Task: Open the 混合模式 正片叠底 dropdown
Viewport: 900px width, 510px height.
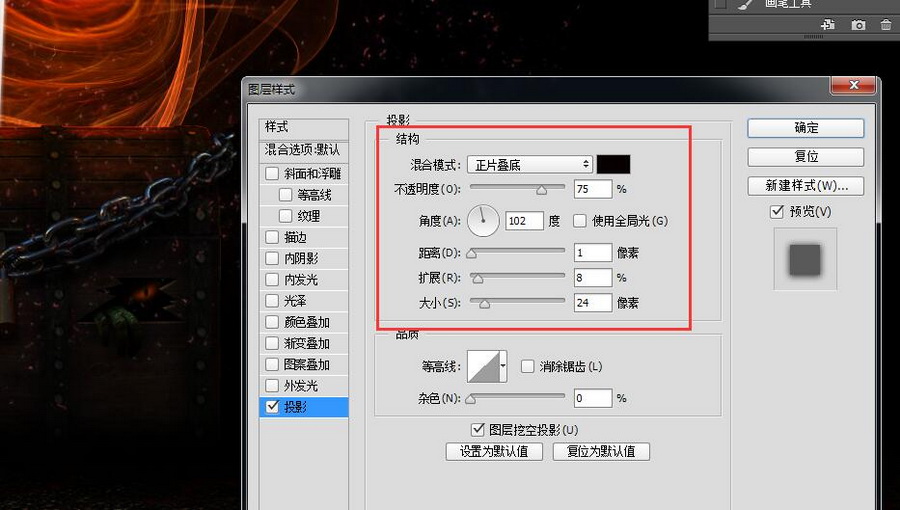Action: click(529, 165)
